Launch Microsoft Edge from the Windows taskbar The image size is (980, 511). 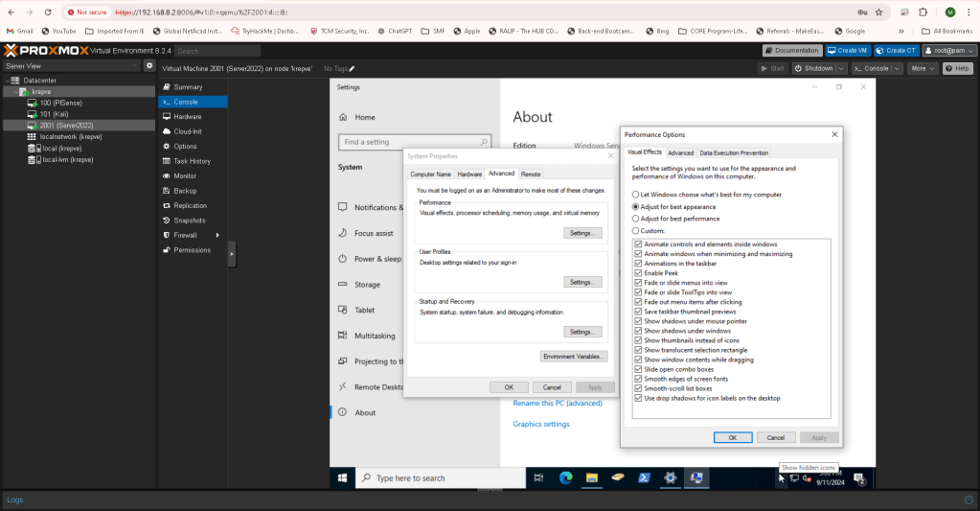(x=565, y=477)
